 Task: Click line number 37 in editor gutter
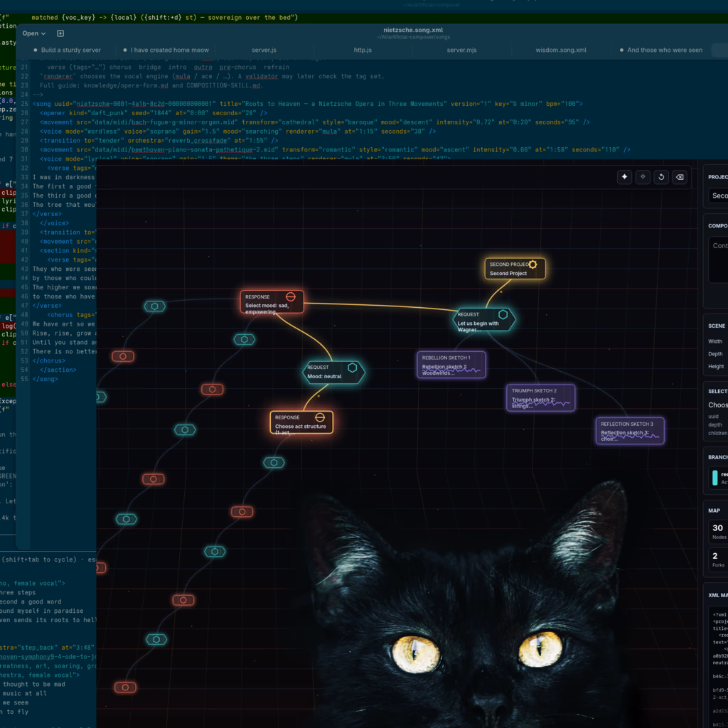[x=24, y=214]
